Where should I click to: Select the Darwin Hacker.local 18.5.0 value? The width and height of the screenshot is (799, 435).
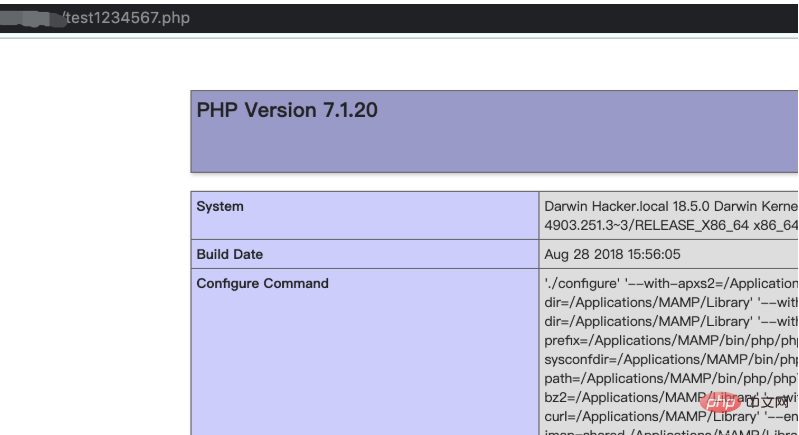click(671, 206)
